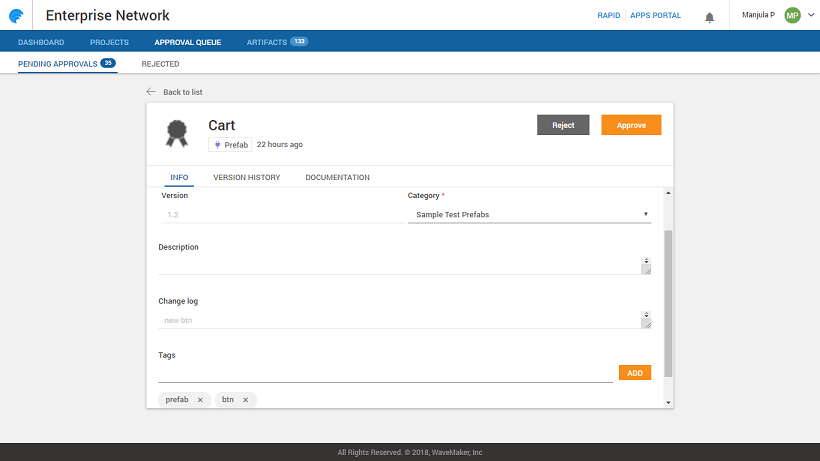Open the notifications bell
This screenshot has height=461, width=820.
point(710,17)
